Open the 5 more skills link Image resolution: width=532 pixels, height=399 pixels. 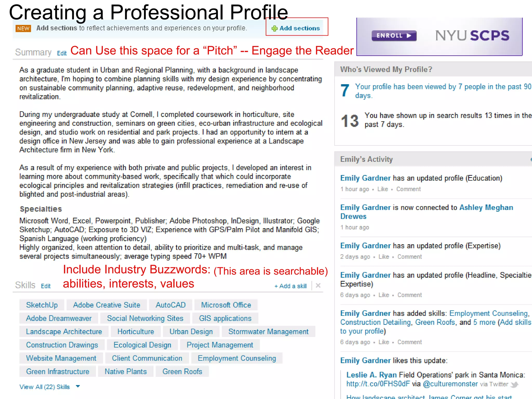tap(484, 322)
